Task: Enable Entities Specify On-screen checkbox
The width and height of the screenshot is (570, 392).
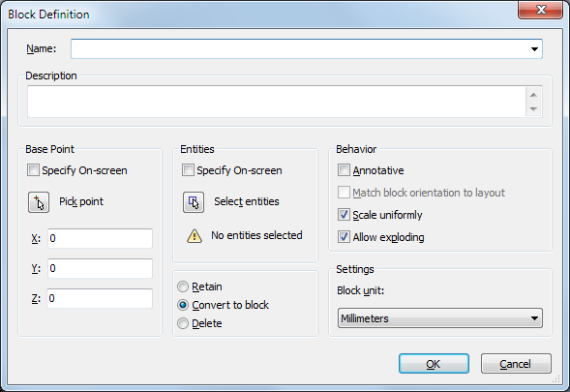Action: click(x=188, y=170)
